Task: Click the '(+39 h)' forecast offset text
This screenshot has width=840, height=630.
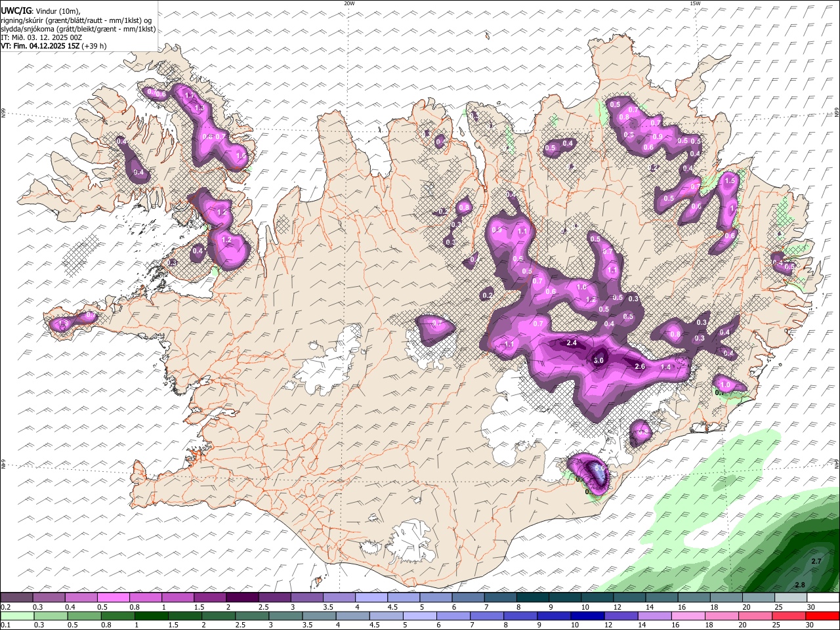Action: coord(94,46)
